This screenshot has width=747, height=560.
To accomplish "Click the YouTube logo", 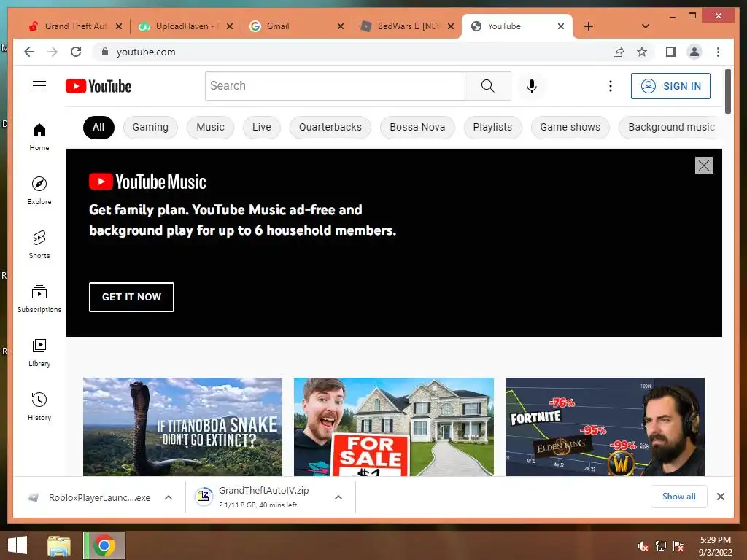I will [98, 86].
